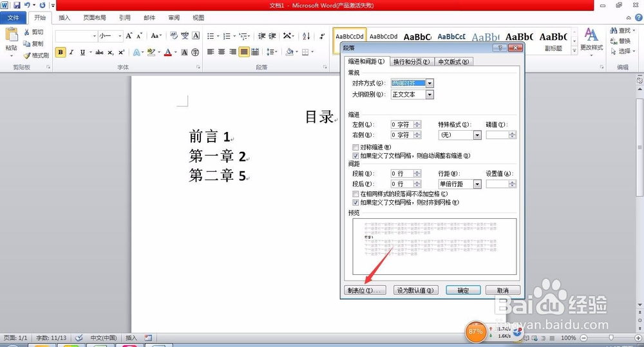This screenshot has height=347, width=644.
Task: Click the text highlight color button
Action: coord(151,52)
